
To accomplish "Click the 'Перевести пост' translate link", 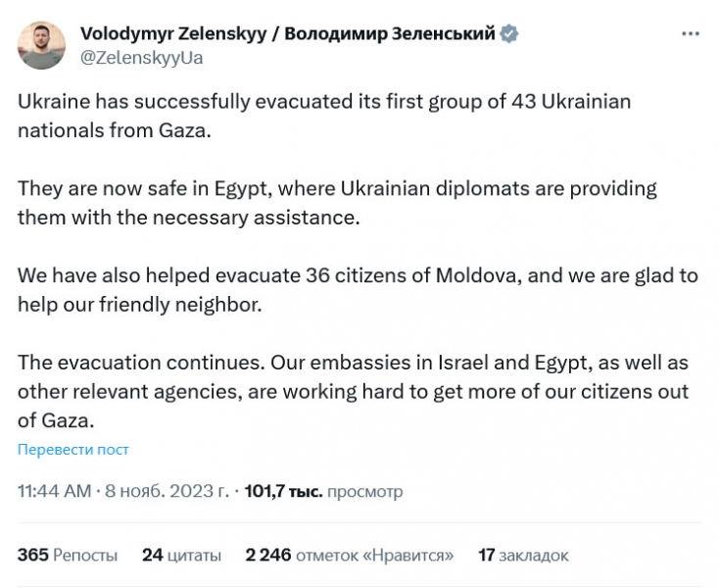I will click(72, 450).
